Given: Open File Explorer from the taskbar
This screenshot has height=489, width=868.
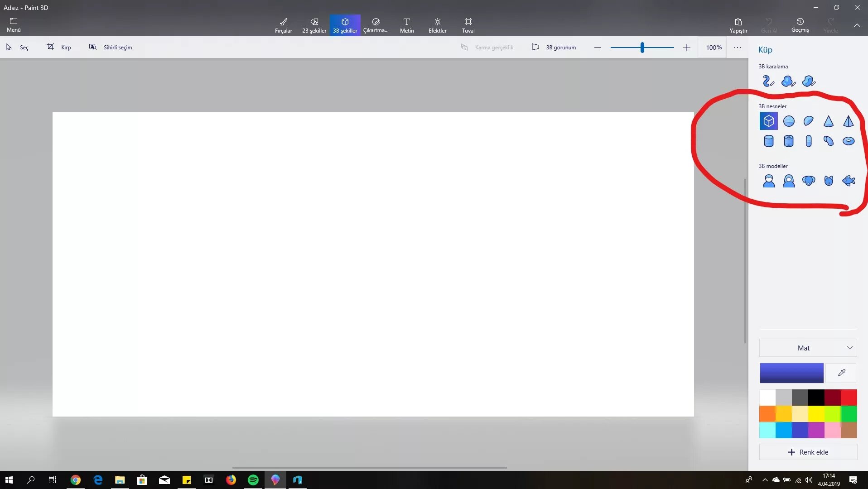Looking at the screenshot, I should coord(120,480).
